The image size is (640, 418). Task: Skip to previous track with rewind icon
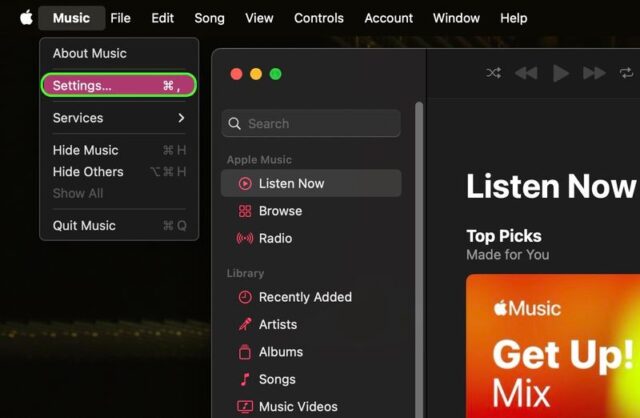[526, 73]
